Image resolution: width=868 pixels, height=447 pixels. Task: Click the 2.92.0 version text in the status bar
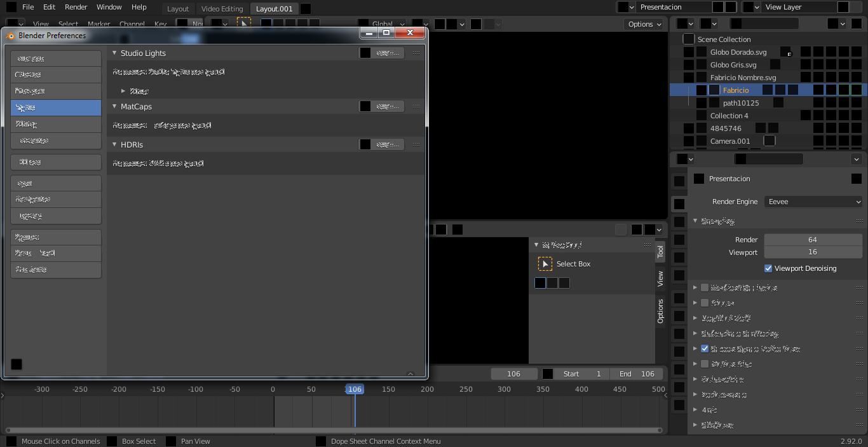851,441
